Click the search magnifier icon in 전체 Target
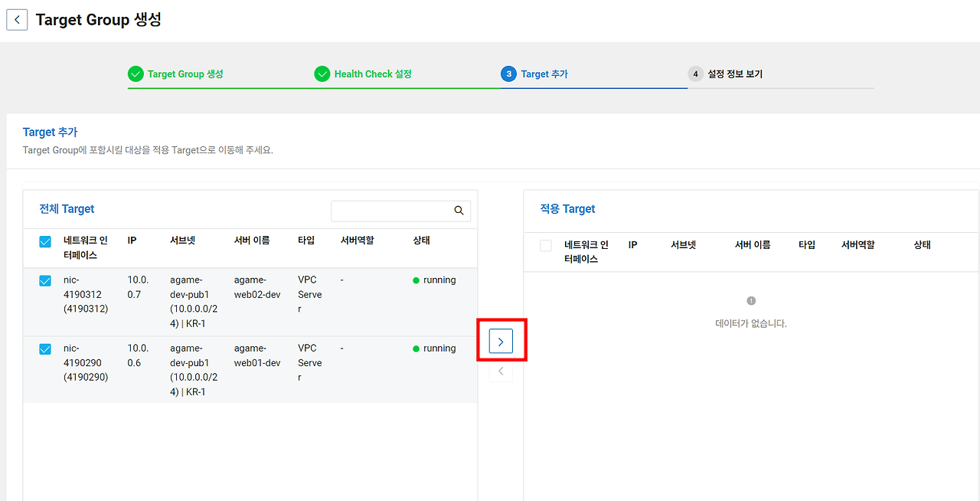The height and width of the screenshot is (501, 980). (x=459, y=211)
